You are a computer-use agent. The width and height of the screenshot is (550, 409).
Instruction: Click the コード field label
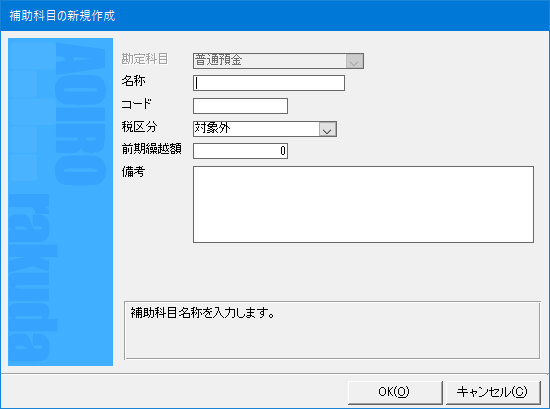tap(136, 104)
